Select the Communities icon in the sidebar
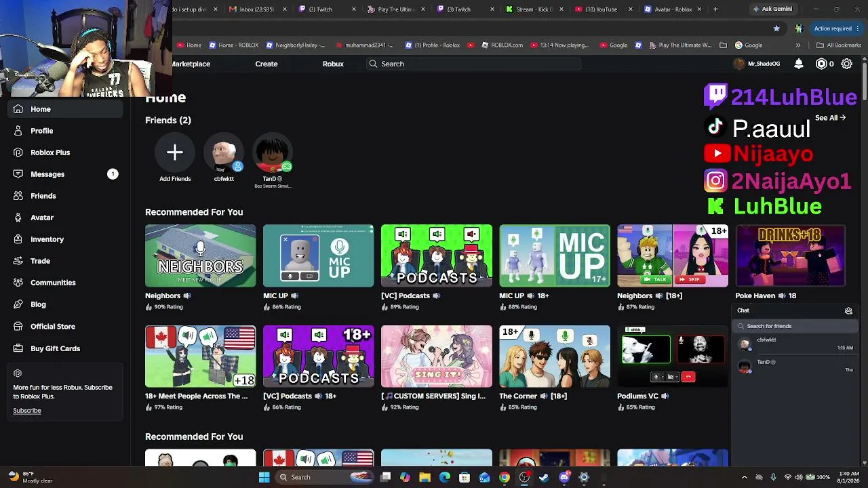Image resolution: width=868 pixels, height=488 pixels. [18, 283]
